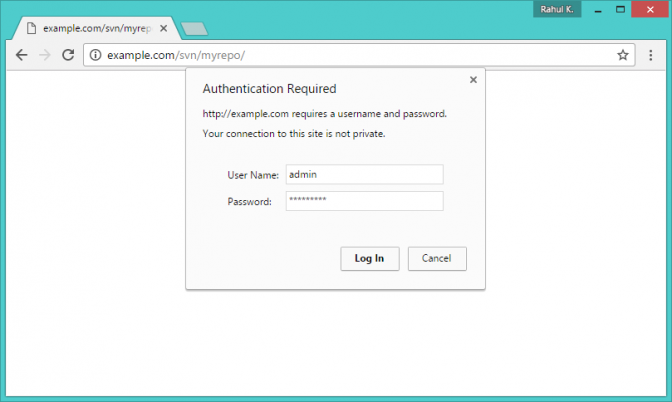Viewport: 672px width, 402px height.
Task: Dismiss the Authentication Required dialog with X
Action: click(473, 80)
